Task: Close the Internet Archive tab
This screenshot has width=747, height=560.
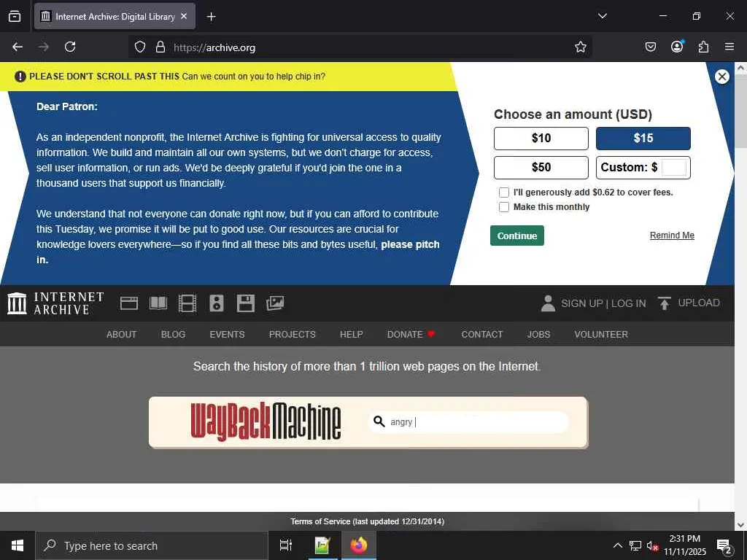Action: [x=185, y=16]
